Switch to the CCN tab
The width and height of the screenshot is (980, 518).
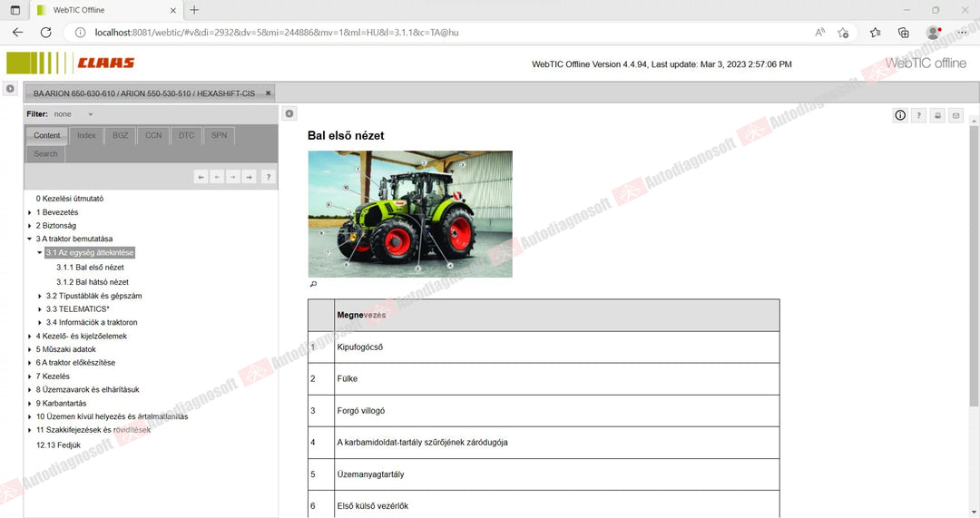click(x=153, y=135)
